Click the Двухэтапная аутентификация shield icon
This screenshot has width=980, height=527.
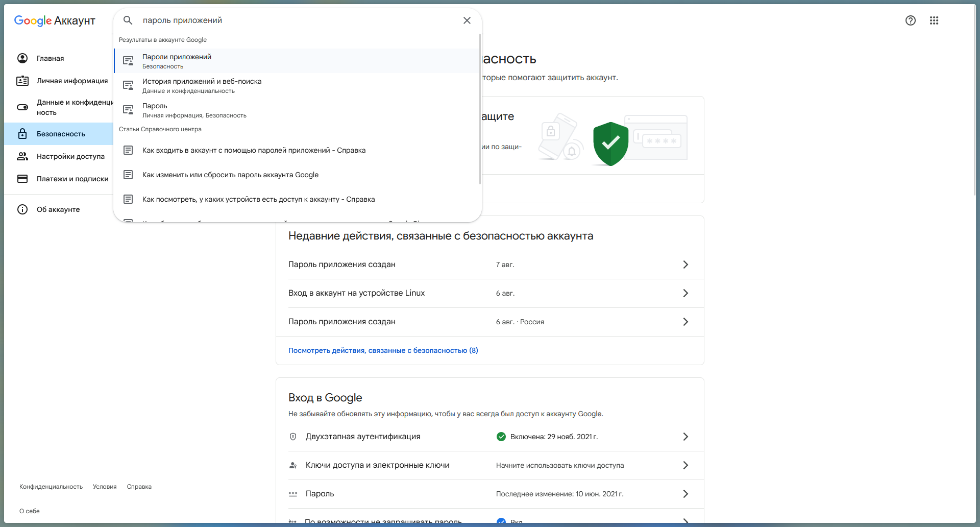pos(293,437)
